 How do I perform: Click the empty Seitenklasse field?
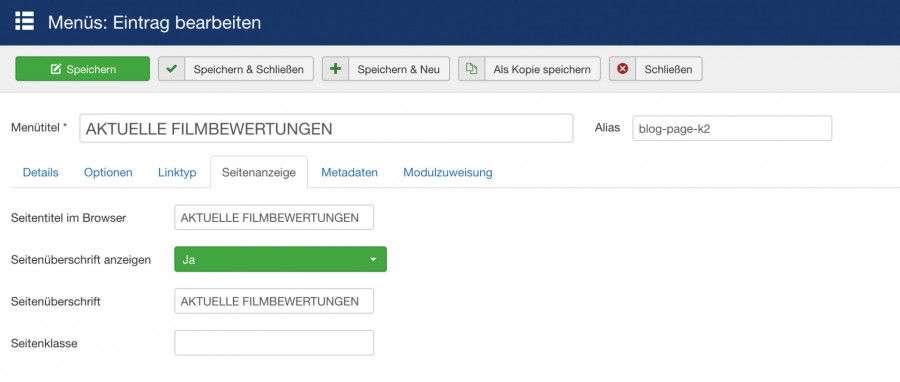pos(274,343)
